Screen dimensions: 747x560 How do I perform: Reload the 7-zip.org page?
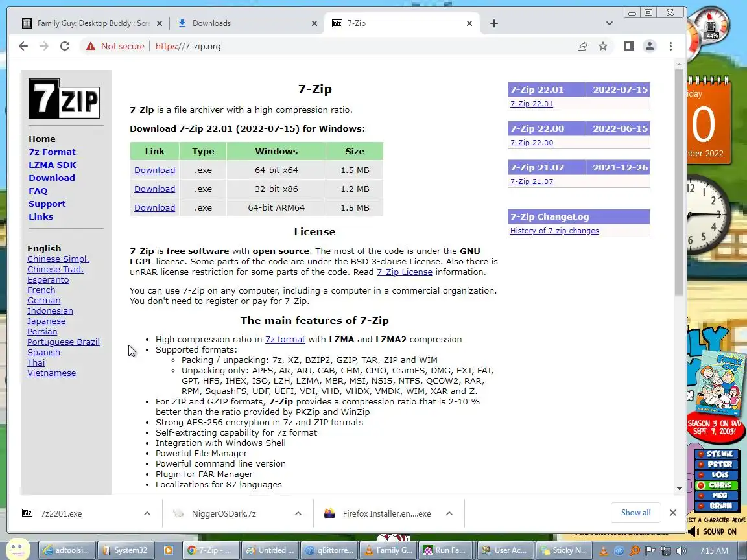point(65,46)
